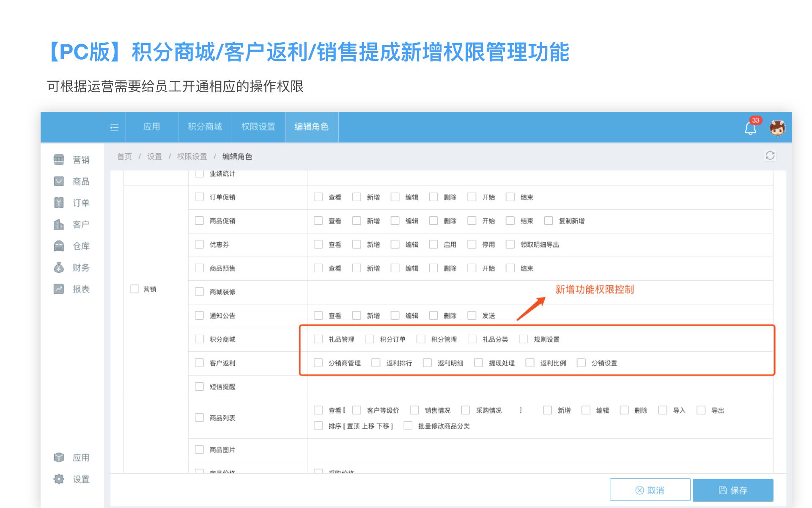Click the notification bell with 33 badge
The height and width of the screenshot is (508, 812).
[751, 128]
